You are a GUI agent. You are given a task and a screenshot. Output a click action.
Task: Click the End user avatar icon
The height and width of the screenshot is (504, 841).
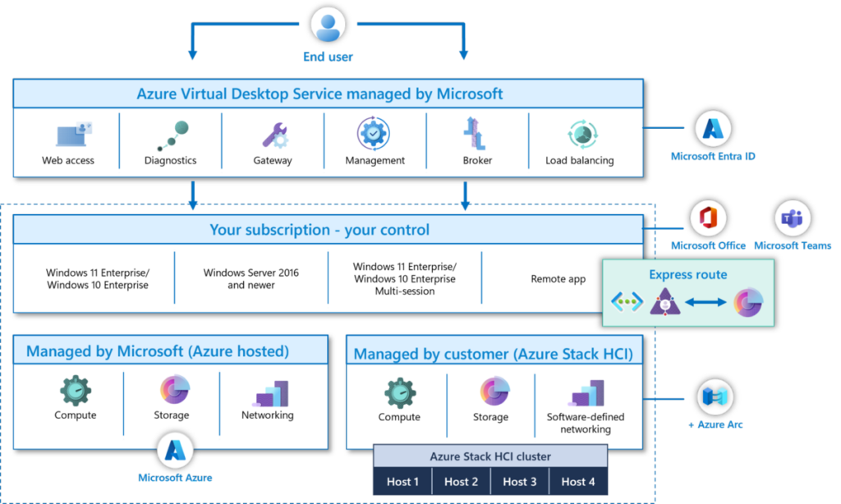point(328,25)
